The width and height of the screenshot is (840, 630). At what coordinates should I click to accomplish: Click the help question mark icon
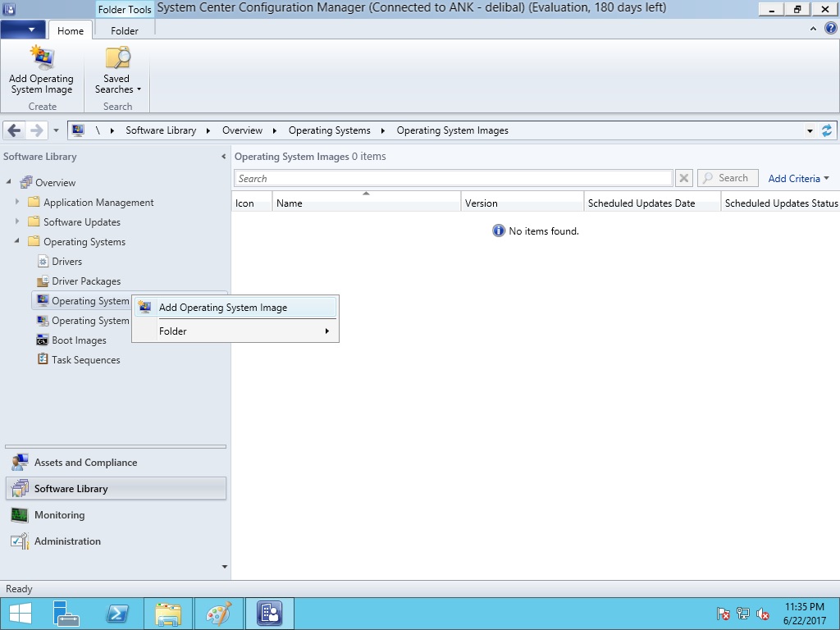click(830, 28)
